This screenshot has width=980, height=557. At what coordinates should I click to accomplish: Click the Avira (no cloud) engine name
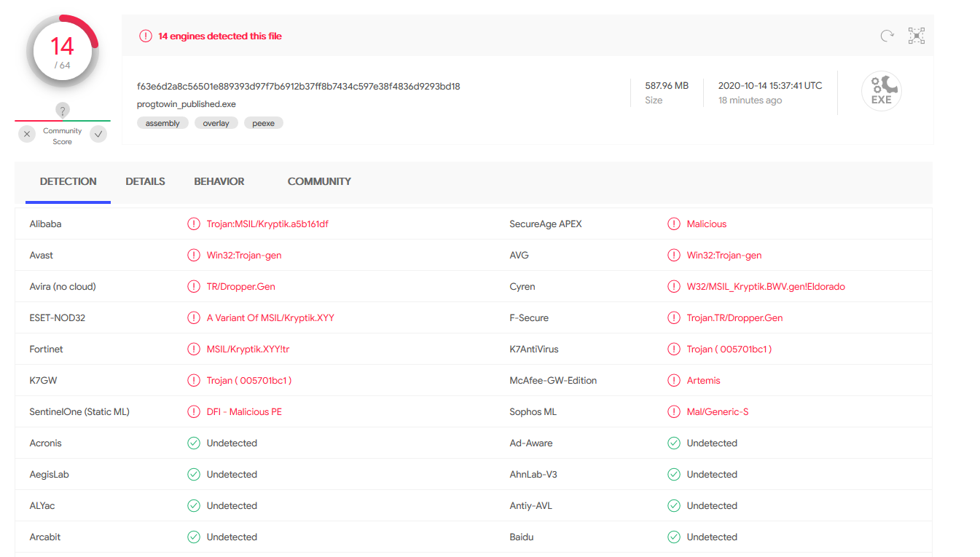(63, 287)
